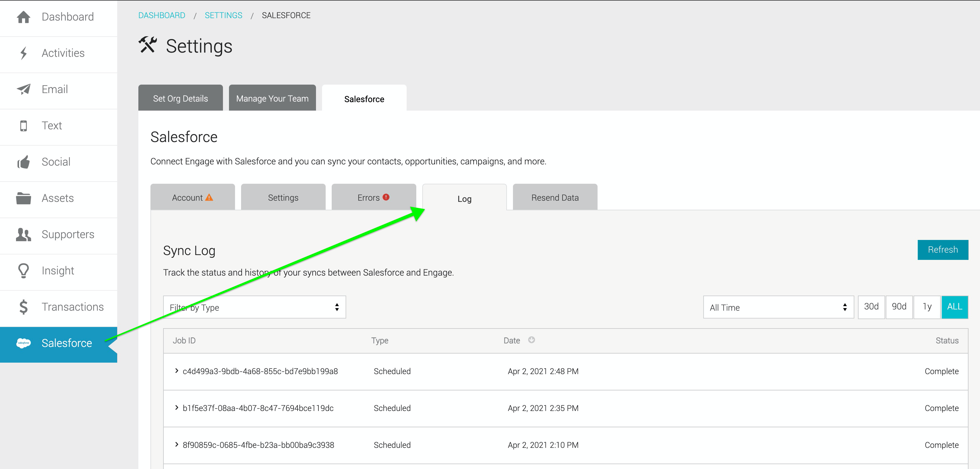Screen dimensions: 980x469
Task: Open Salesforce in the sidebar
Action: click(x=59, y=344)
